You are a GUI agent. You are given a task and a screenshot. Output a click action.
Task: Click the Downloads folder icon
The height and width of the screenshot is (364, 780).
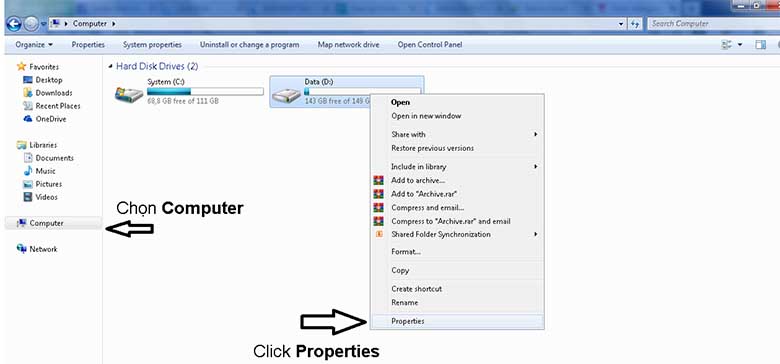(28, 93)
